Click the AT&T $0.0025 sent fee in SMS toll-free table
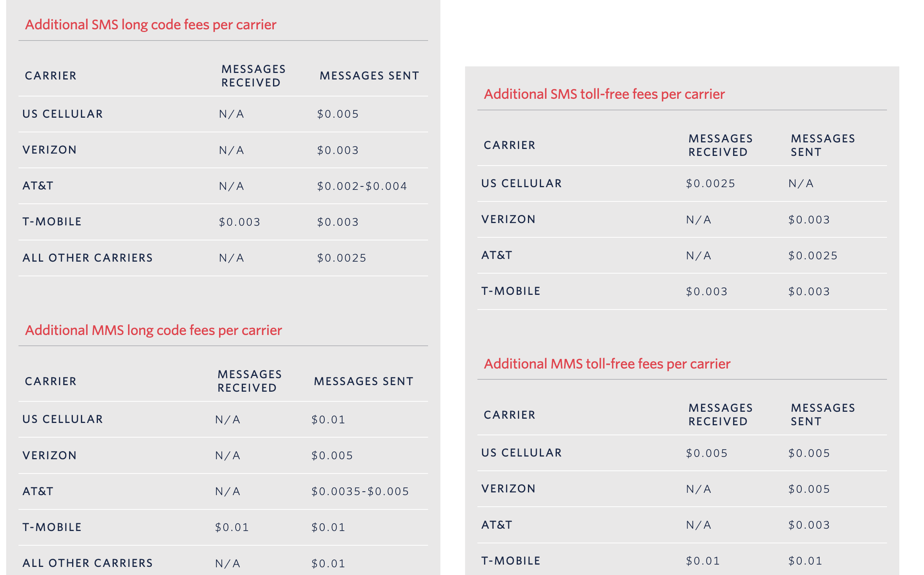This screenshot has height=575, width=924. tap(813, 256)
